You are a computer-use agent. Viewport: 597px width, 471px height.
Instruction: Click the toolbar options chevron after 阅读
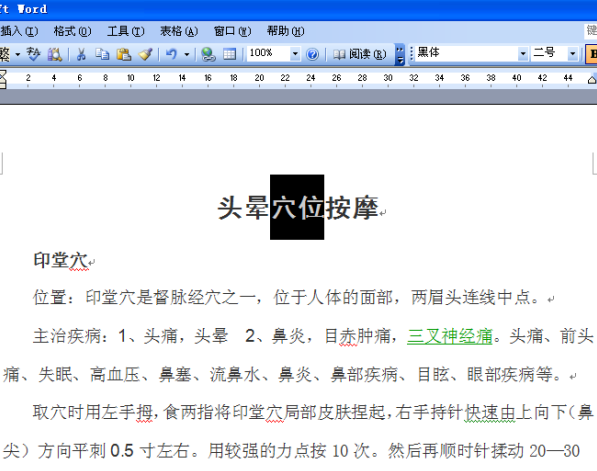coord(399,54)
